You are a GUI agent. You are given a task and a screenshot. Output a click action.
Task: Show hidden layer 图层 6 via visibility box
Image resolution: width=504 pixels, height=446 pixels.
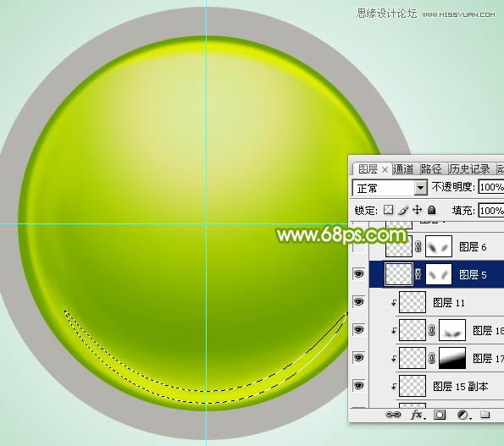(359, 247)
